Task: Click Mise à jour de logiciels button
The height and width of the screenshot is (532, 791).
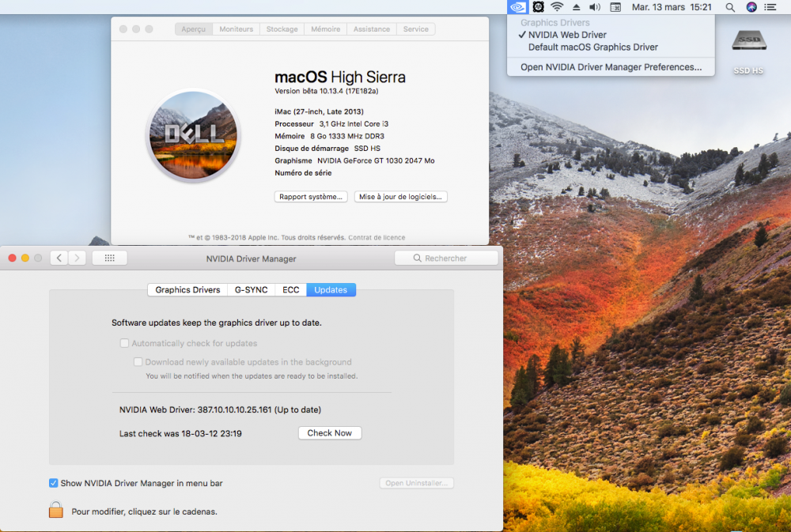Action: point(400,197)
